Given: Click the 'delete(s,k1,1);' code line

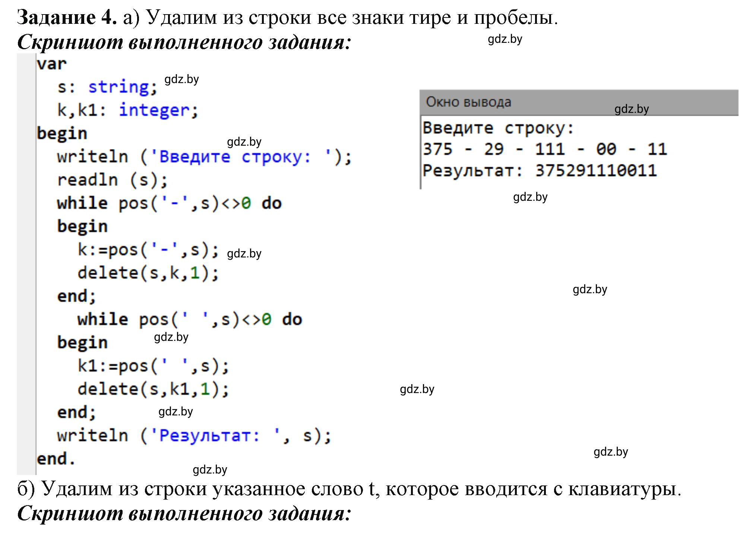Looking at the screenshot, I should (153, 389).
